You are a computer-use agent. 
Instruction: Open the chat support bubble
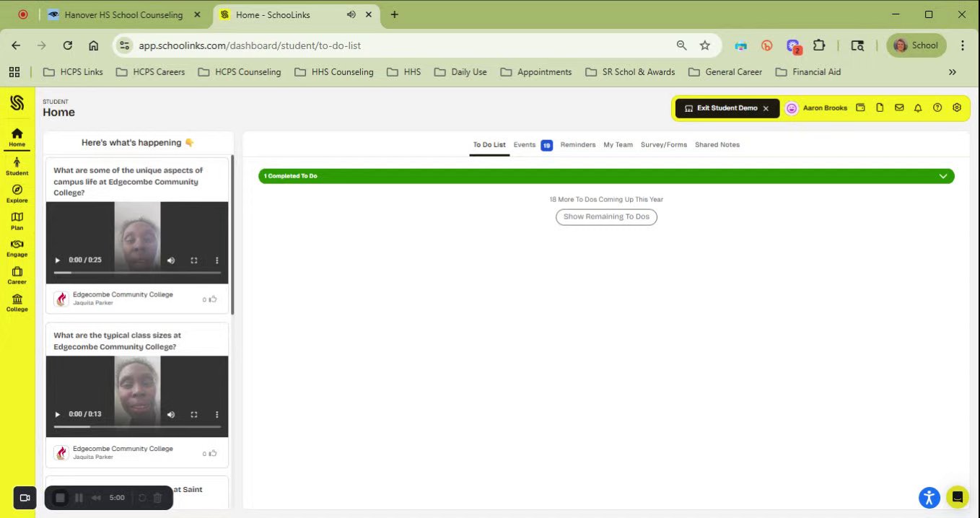click(x=957, y=497)
